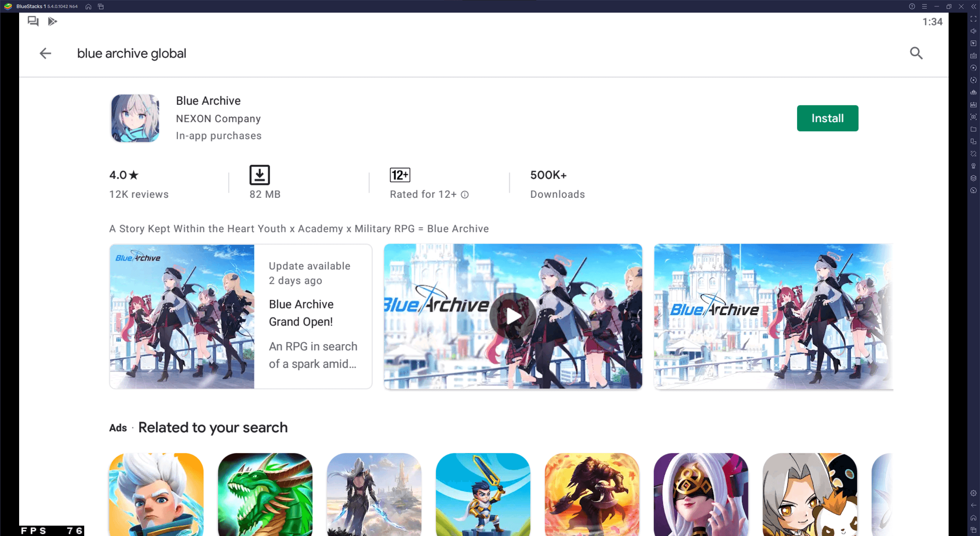Click the Android back arrow in sidebar
Screen dimensions: 980x536
973,505
